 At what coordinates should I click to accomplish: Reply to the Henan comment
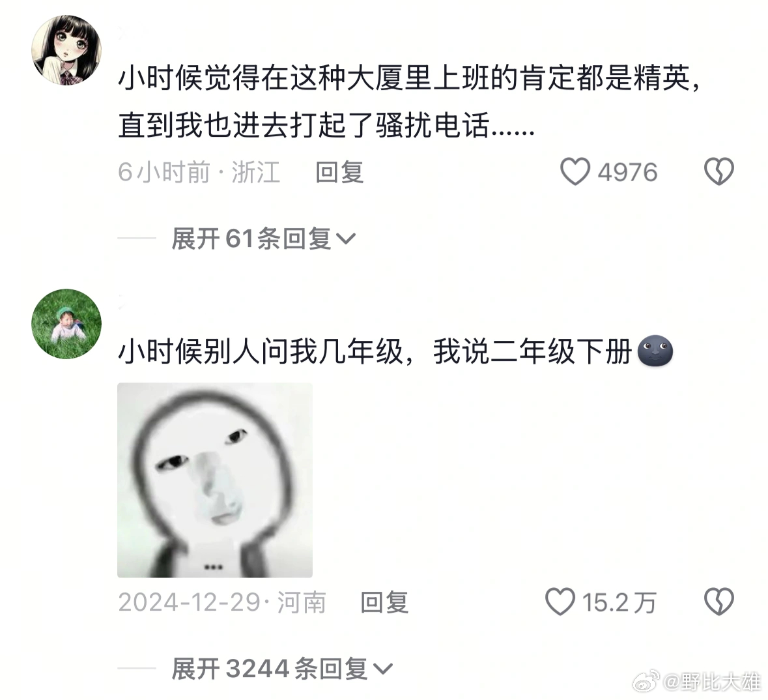384,602
